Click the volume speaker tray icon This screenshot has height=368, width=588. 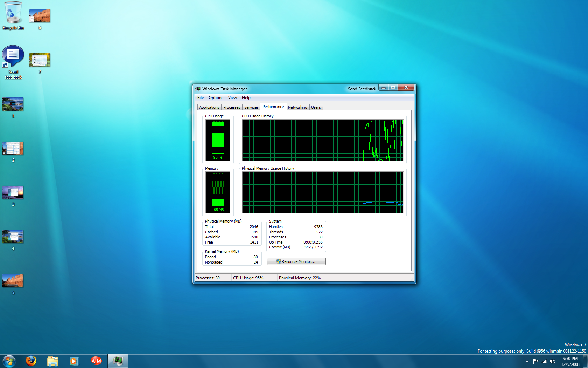553,361
